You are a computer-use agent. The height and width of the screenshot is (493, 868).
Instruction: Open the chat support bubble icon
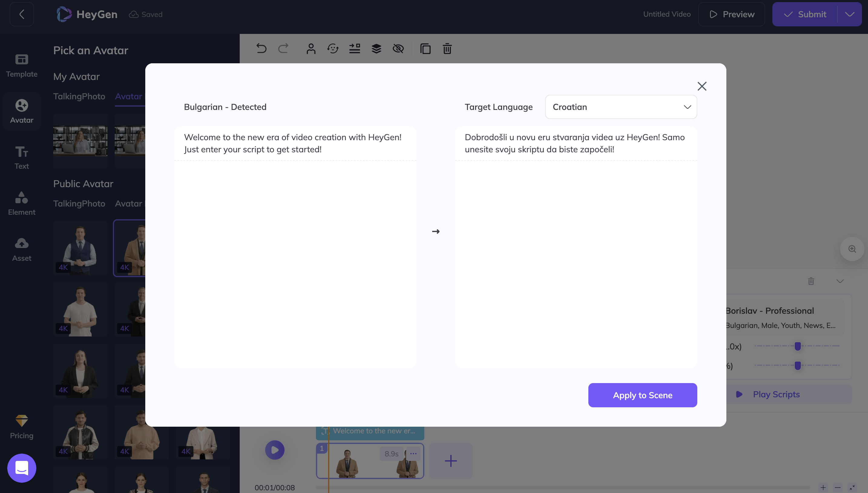(x=22, y=468)
